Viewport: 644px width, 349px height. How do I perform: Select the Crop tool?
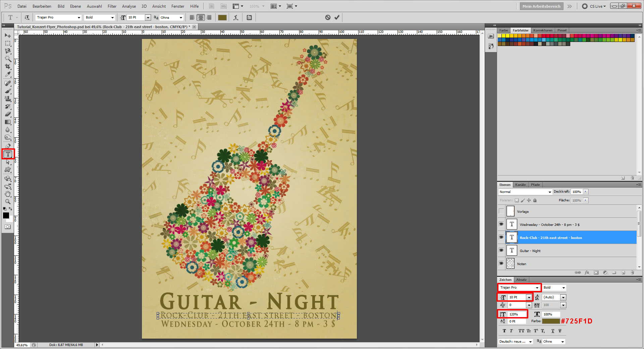(8, 66)
